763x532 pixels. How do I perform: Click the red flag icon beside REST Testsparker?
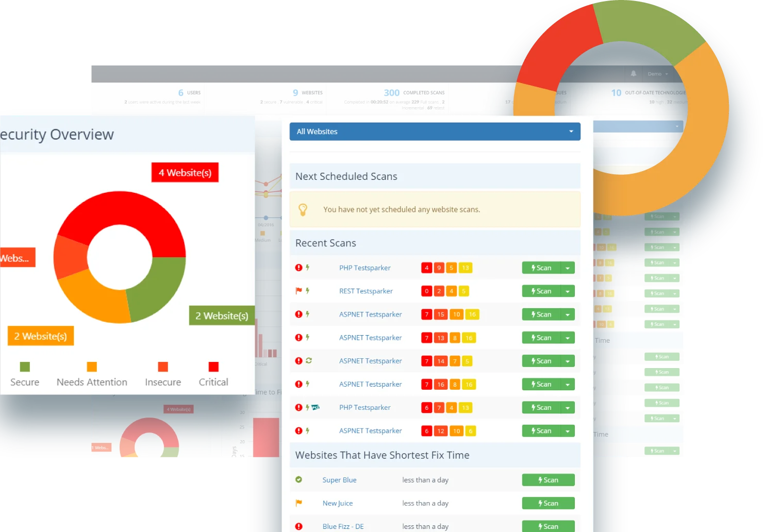tap(298, 291)
